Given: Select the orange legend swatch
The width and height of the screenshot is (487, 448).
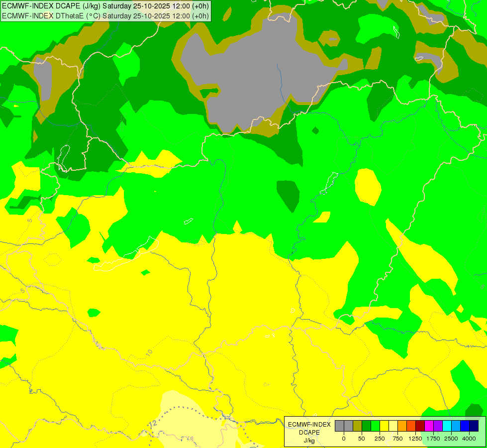Looking at the screenshot, I should pyautogui.click(x=402, y=426).
